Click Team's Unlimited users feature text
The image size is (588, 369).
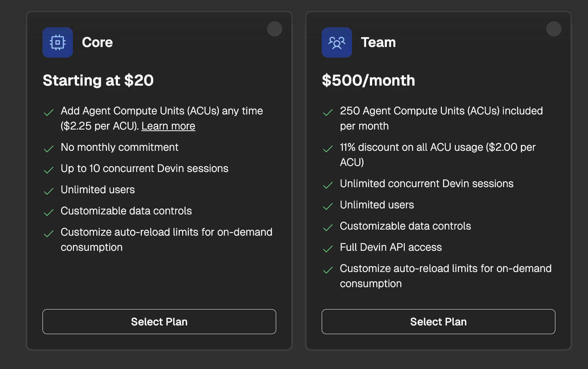(377, 205)
